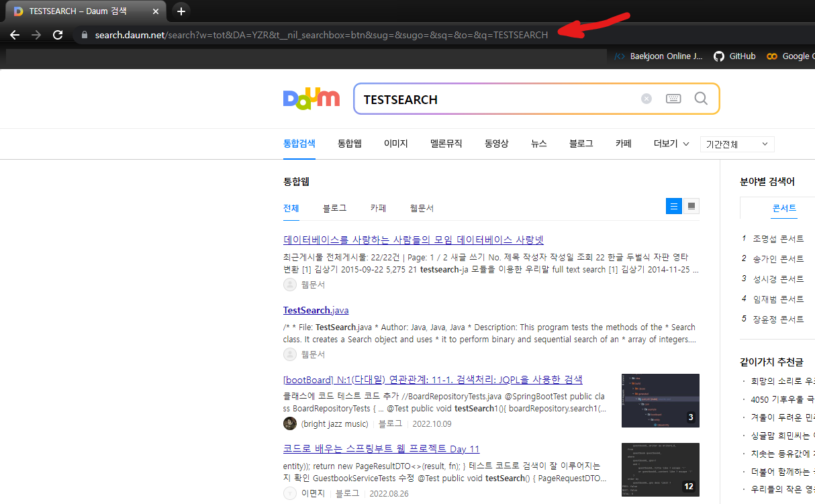The width and height of the screenshot is (815, 504).
Task: Click the 2022.10.09 date text
Action: [x=433, y=423]
